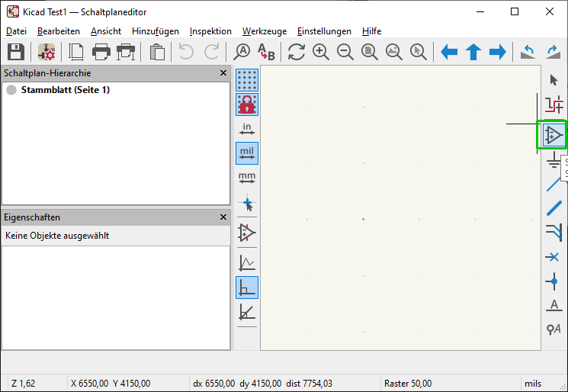Select Stammblatt (Seite 1) in hierarchy
Viewport: 568px width, 392px height.
coord(66,90)
